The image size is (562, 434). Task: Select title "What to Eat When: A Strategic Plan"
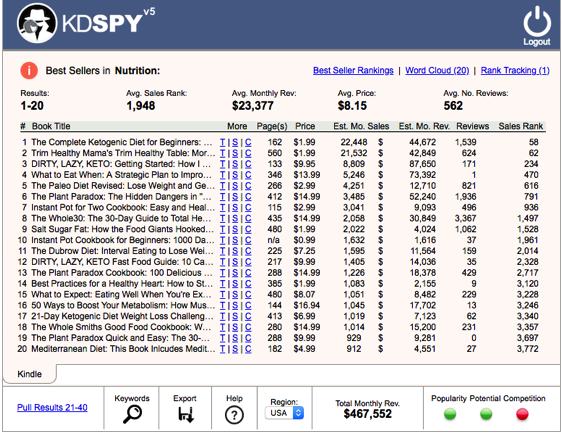(x=122, y=175)
